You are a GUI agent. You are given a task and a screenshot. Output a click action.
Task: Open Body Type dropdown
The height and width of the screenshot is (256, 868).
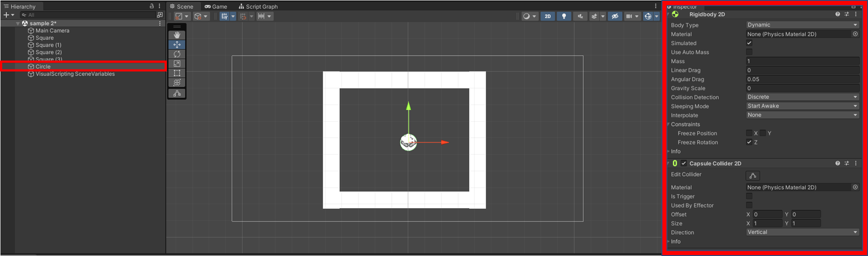803,25
